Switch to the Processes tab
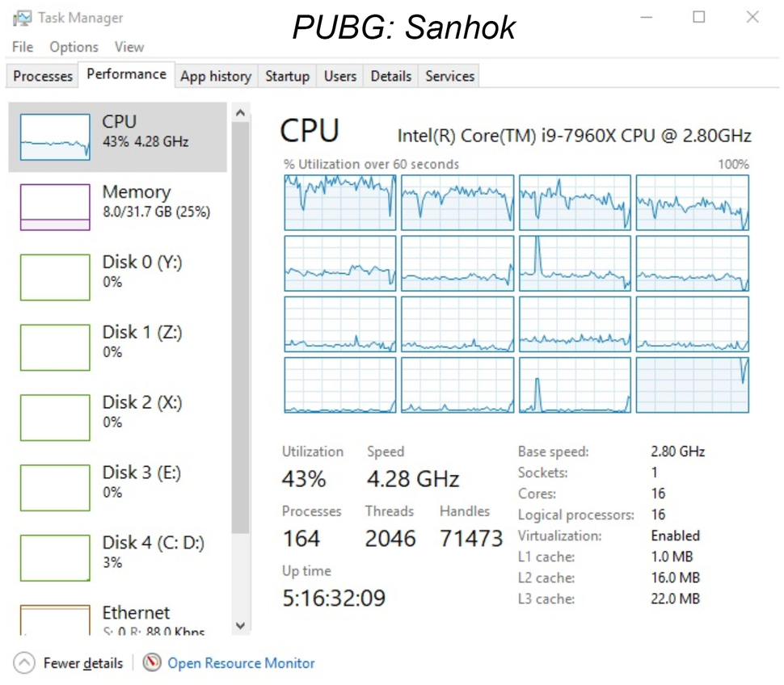Image resolution: width=784 pixels, height=685 pixels. [x=41, y=76]
